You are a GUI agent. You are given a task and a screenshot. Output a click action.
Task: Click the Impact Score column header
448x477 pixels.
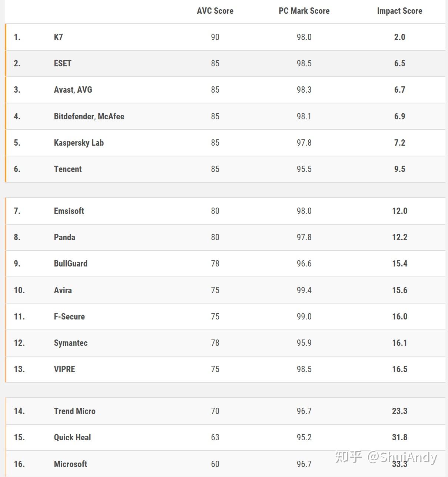click(399, 11)
